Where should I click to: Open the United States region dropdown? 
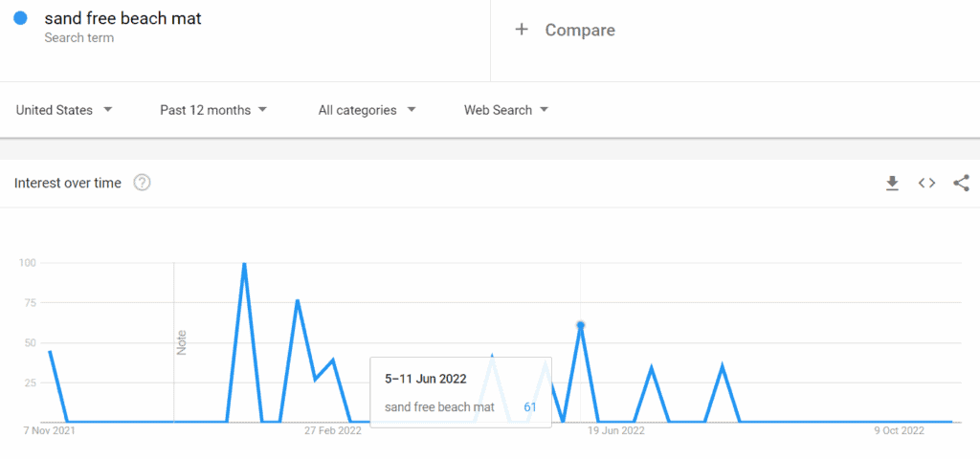tap(64, 110)
